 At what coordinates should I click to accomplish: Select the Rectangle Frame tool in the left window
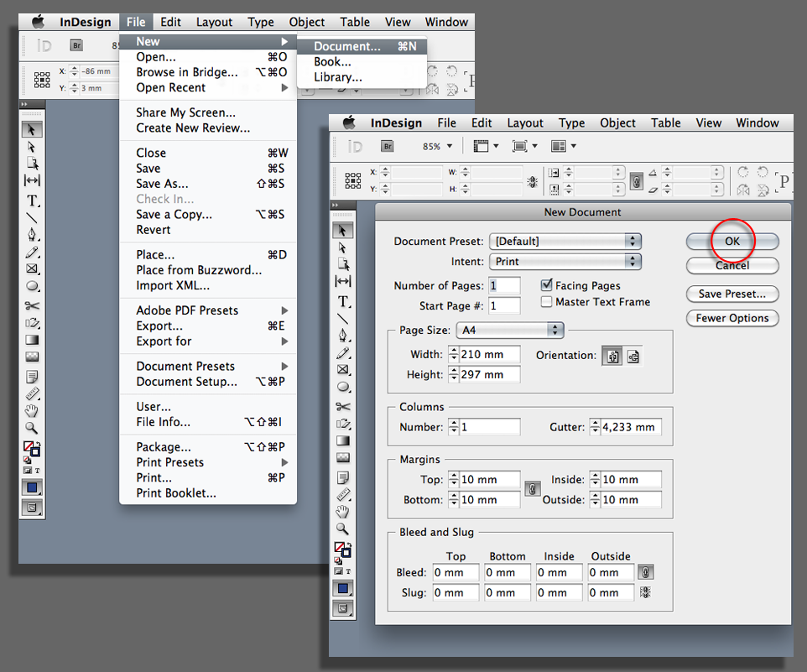coord(32,268)
